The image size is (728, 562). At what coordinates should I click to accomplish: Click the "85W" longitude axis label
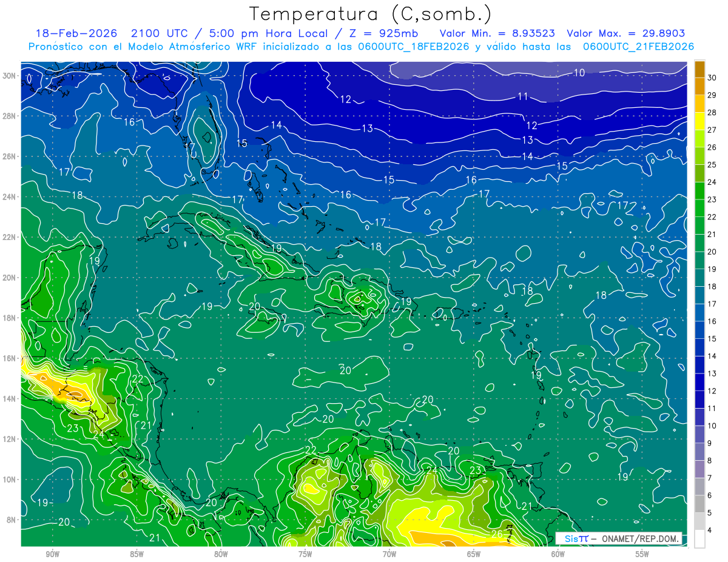[x=136, y=554]
